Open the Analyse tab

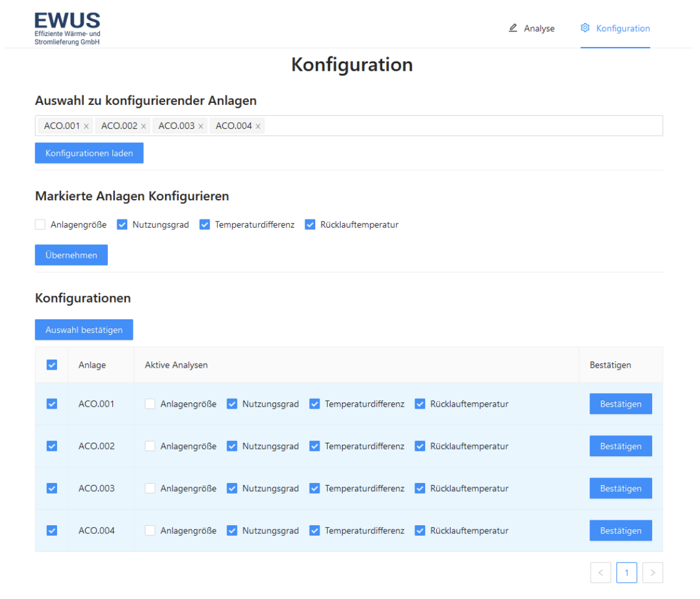(532, 29)
